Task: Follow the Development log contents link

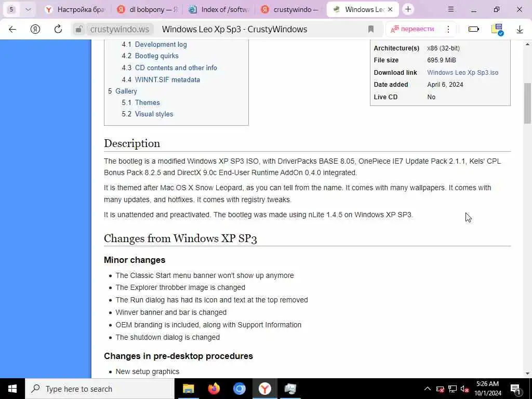Action: (x=161, y=45)
